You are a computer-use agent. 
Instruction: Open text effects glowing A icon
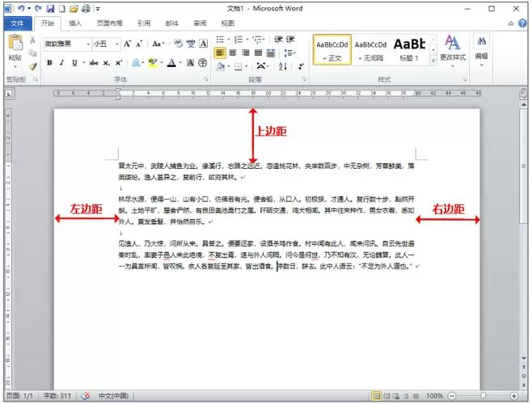[136, 63]
